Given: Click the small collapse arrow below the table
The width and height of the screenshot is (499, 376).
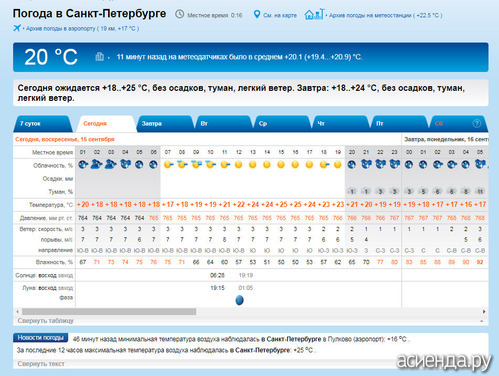Looking at the screenshot, I should pyautogui.click(x=482, y=321).
